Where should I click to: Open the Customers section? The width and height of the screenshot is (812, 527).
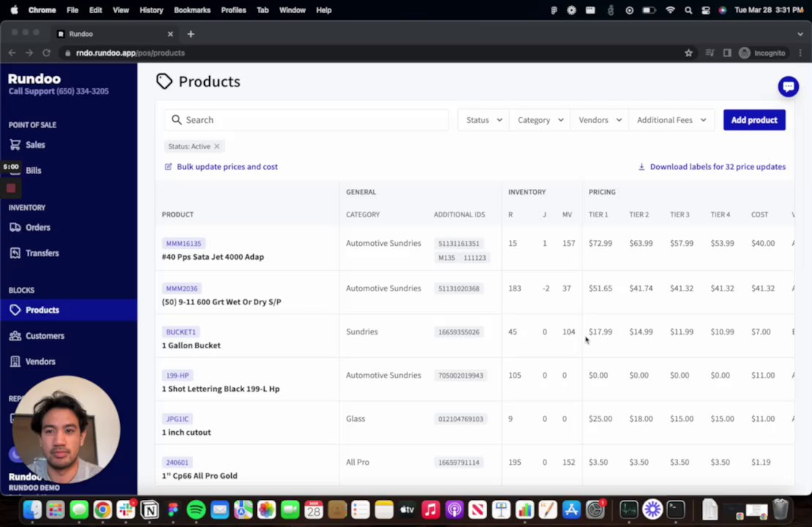pos(45,336)
